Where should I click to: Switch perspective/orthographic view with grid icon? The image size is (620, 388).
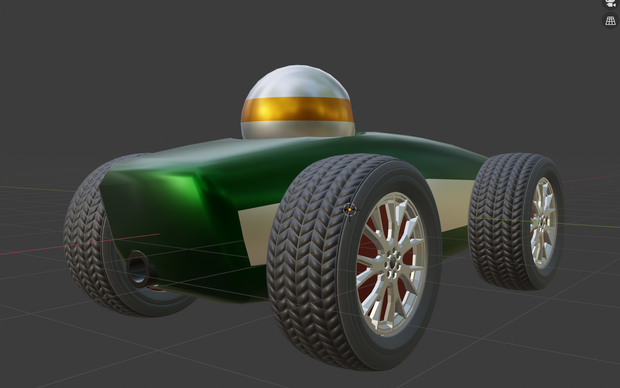[x=611, y=20]
